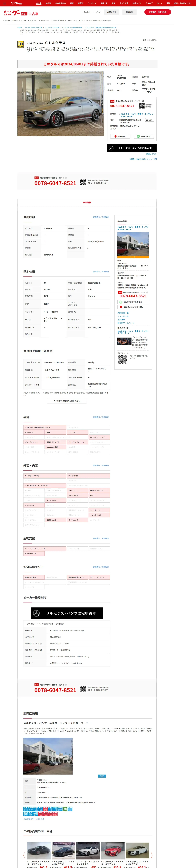Copy the address in the contact box
The height and width of the screenshot is (868, 196).
click(150, 120)
